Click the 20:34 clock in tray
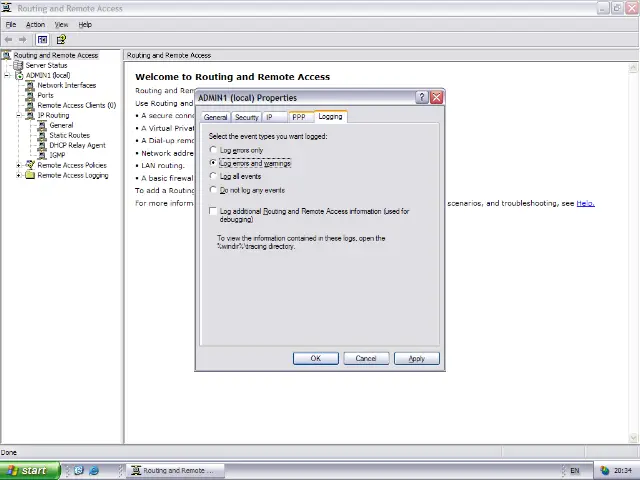The image size is (640, 480). tap(622, 471)
